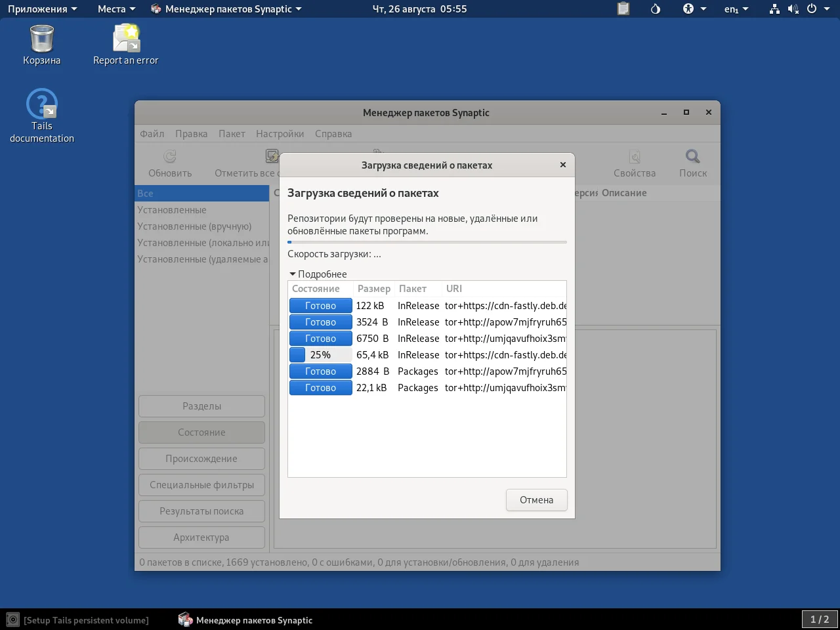Click the 3524 B size cell
The width and height of the screenshot is (840, 630).
tap(372, 322)
